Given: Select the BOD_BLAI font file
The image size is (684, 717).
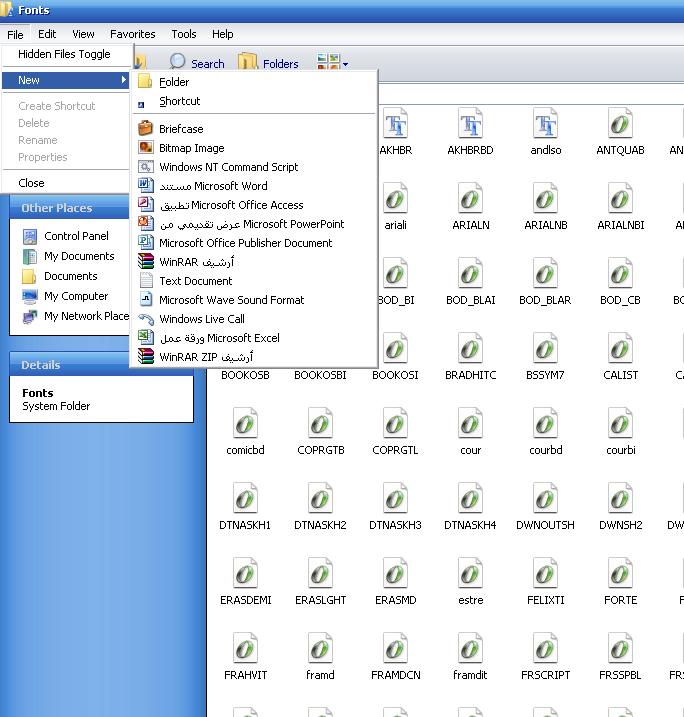Looking at the screenshot, I should click(x=470, y=282).
